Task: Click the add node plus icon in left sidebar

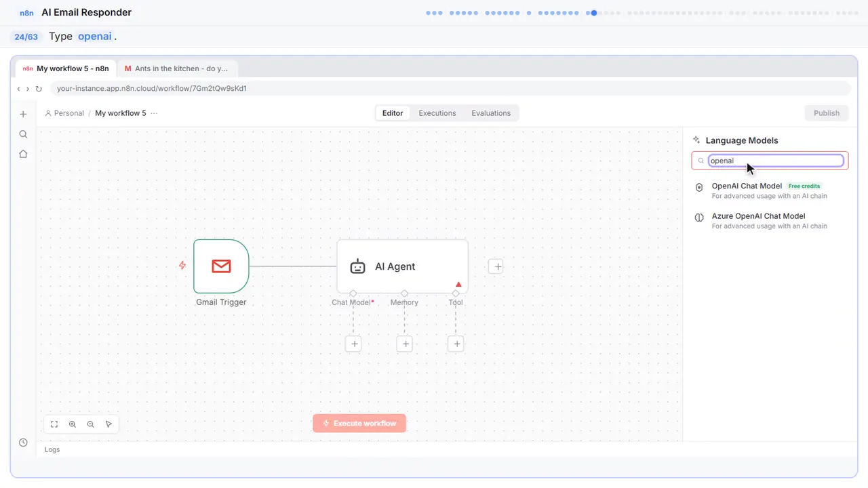Action: coord(23,114)
